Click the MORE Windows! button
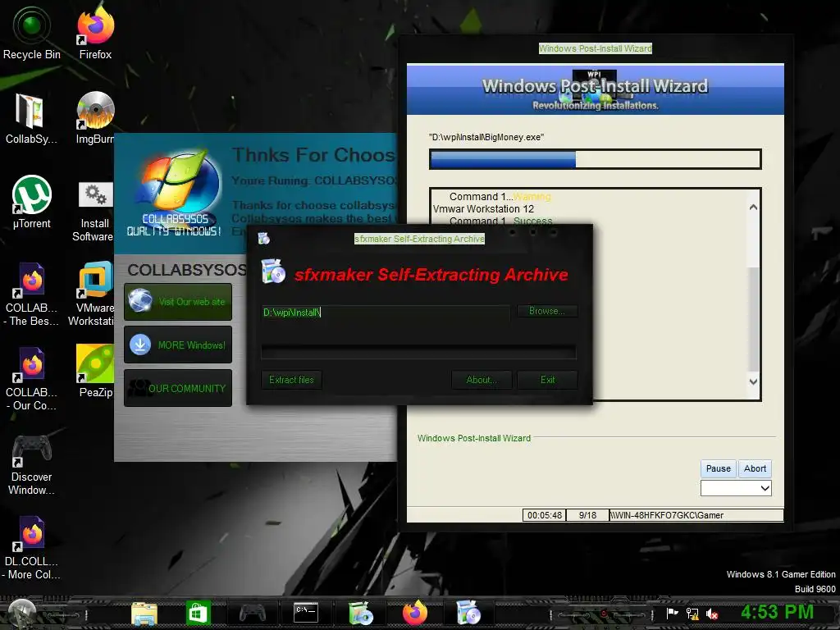Viewport: 840px width, 630px height. [178, 345]
